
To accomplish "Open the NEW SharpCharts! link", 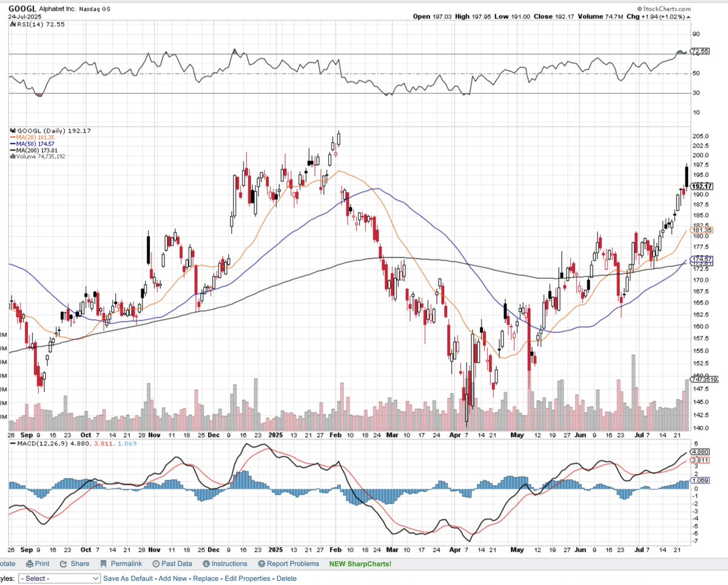I will pos(360,564).
